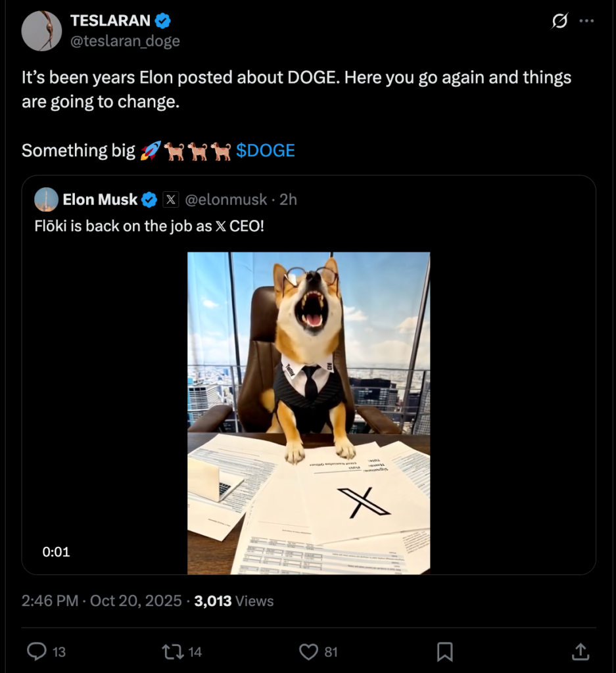This screenshot has width=616, height=673.
Task: Open @elonmusk's profile from quoted tweet
Action: click(225, 199)
